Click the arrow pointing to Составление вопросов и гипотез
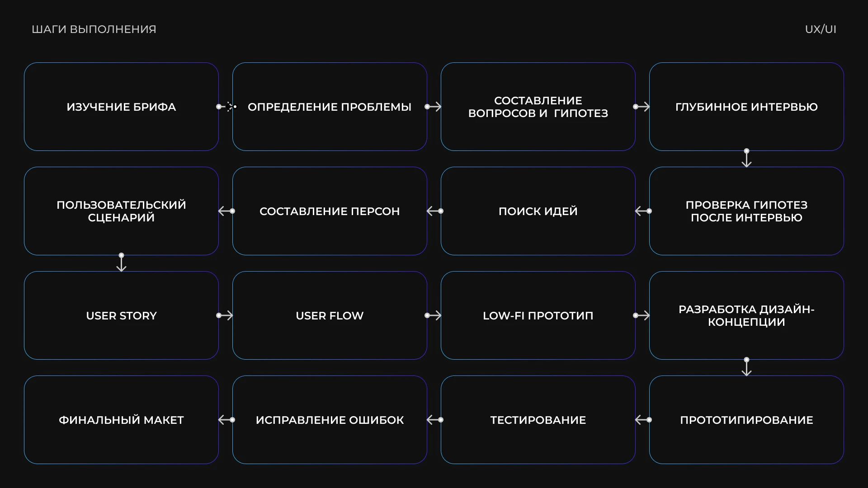 coord(434,107)
